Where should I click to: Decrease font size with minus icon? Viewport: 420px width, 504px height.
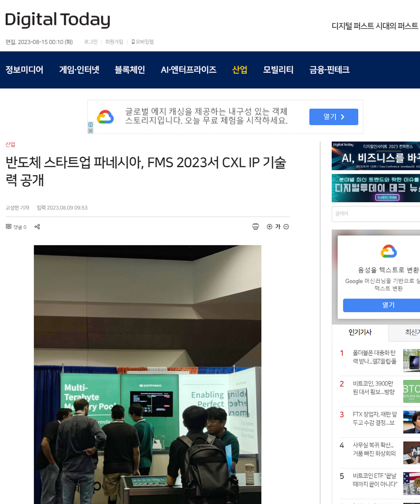pos(286,227)
